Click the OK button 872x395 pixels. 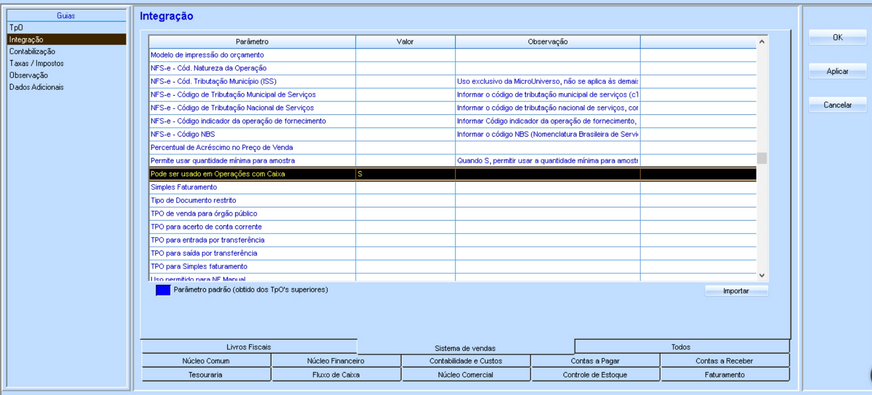click(x=837, y=37)
